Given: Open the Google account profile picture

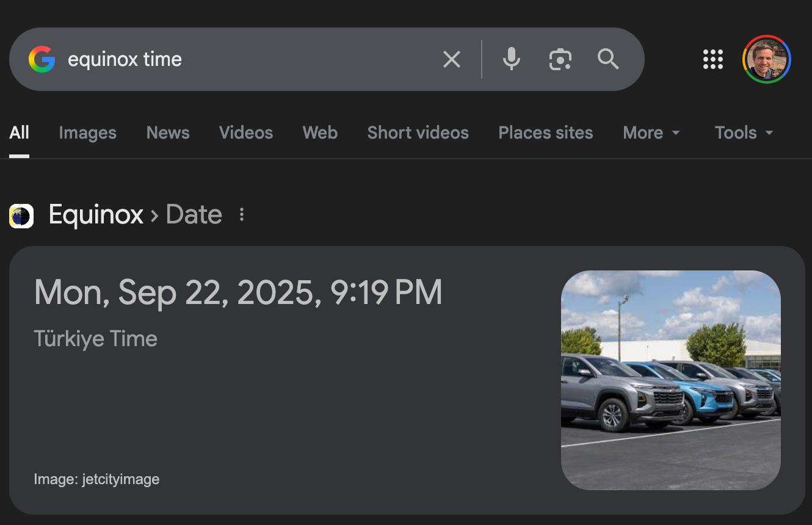Looking at the screenshot, I should click(x=767, y=59).
